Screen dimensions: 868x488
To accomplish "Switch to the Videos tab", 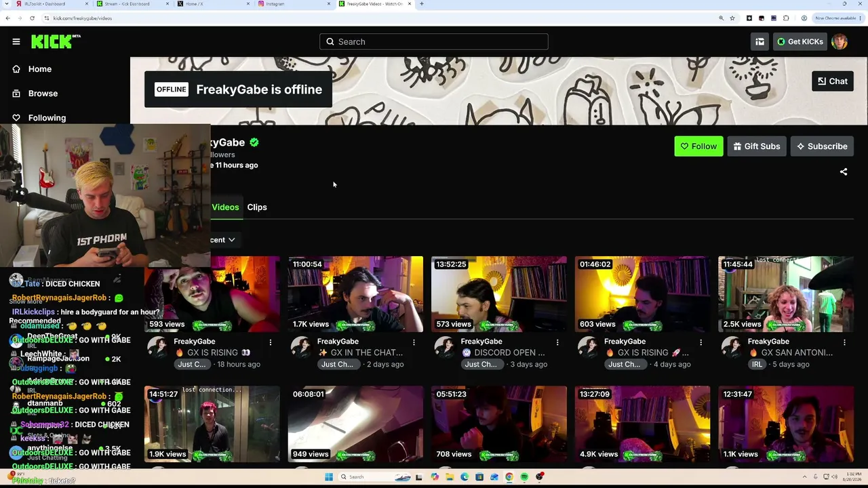I will coord(225,207).
